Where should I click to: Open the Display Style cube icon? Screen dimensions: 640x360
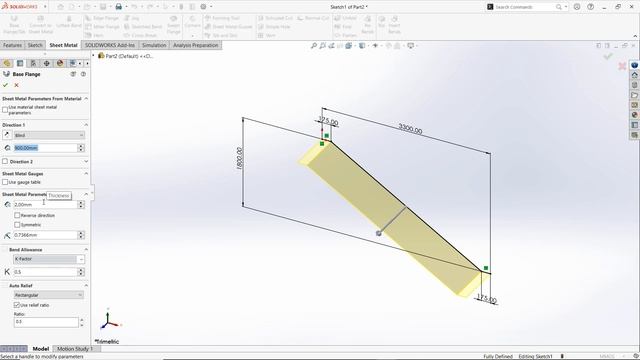click(x=362, y=46)
